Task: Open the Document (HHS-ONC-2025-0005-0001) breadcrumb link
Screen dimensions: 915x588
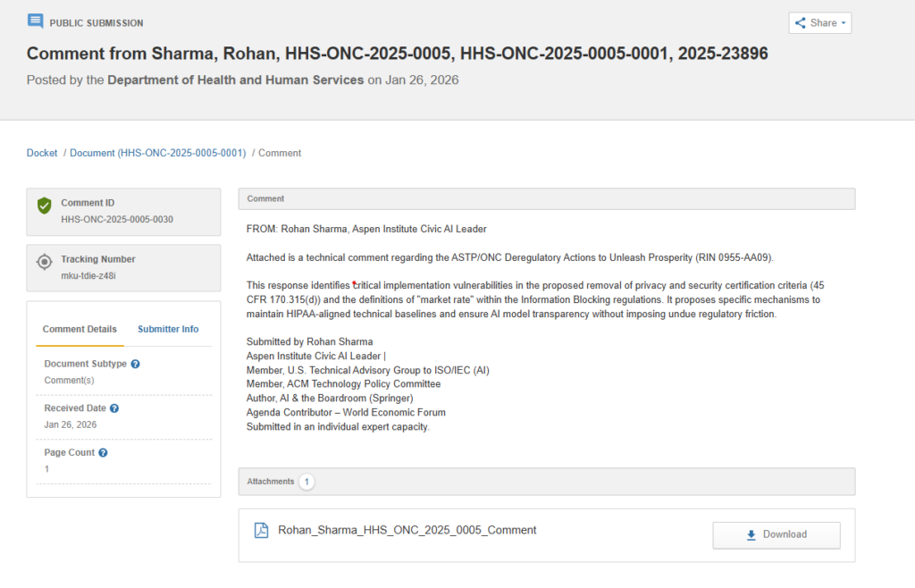Action: point(158,153)
